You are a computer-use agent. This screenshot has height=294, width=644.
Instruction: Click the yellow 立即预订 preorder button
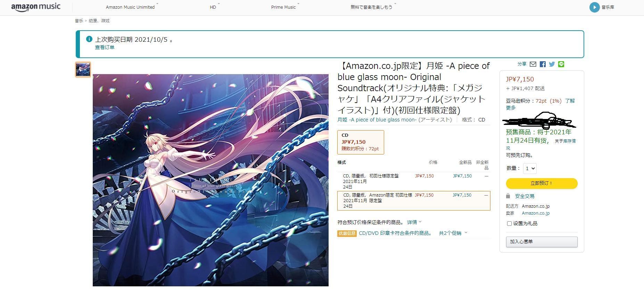pyautogui.click(x=542, y=183)
